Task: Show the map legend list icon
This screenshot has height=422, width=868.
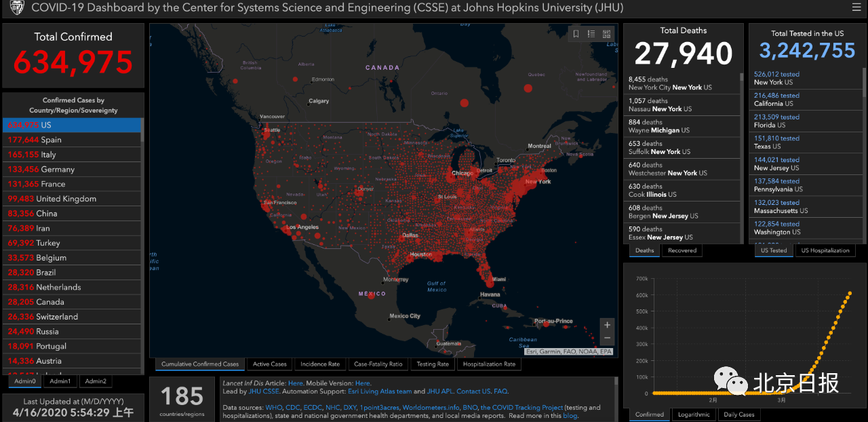Action: click(591, 34)
